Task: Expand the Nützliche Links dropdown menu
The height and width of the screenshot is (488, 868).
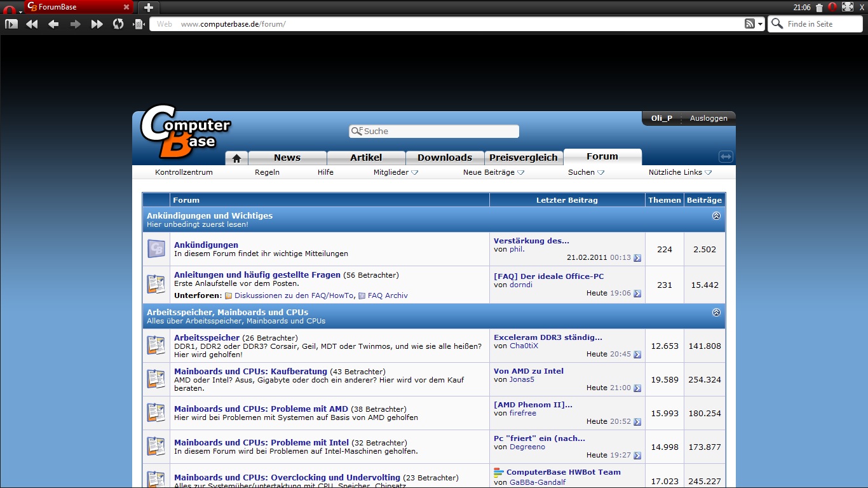Action: [x=680, y=172]
